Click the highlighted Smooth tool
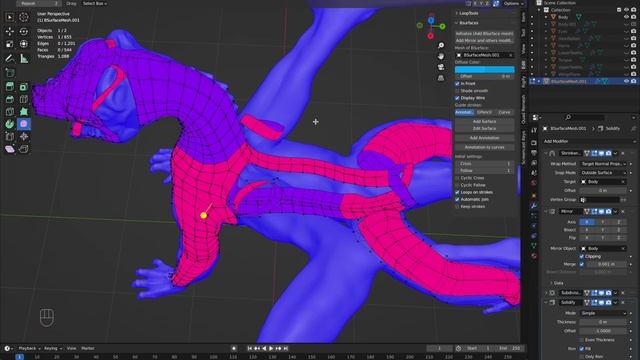640x360 pixels. [x=24, y=124]
